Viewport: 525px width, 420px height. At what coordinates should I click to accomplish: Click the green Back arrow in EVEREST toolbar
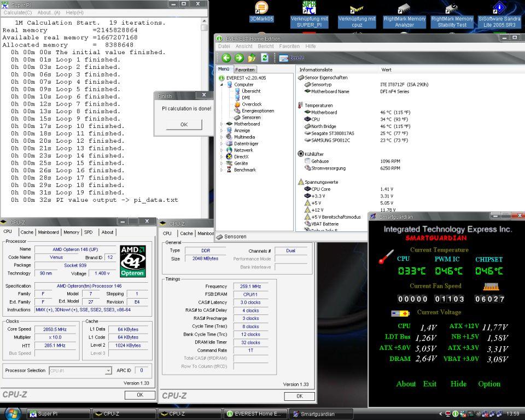pyautogui.click(x=226, y=58)
